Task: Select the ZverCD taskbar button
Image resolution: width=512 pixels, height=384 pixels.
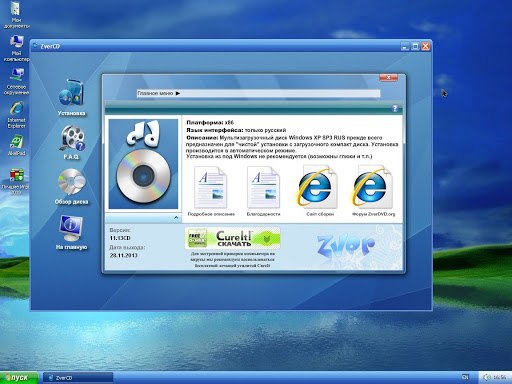Action: (78, 378)
